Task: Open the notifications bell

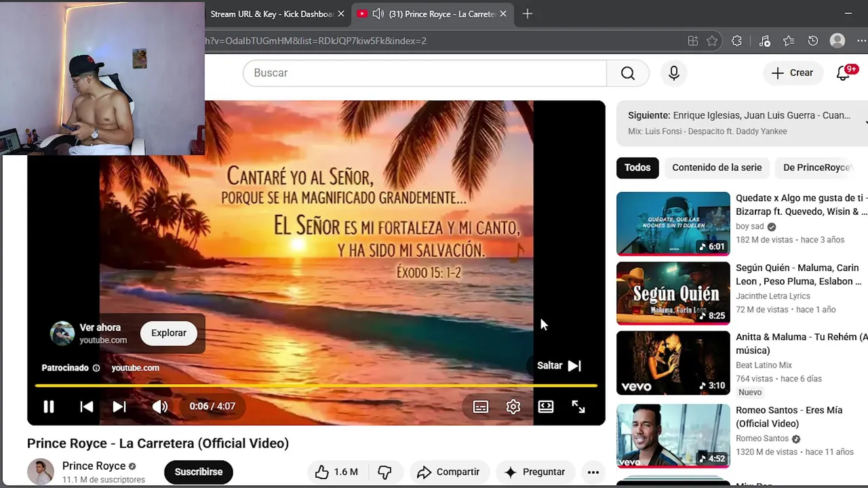Action: tap(844, 73)
